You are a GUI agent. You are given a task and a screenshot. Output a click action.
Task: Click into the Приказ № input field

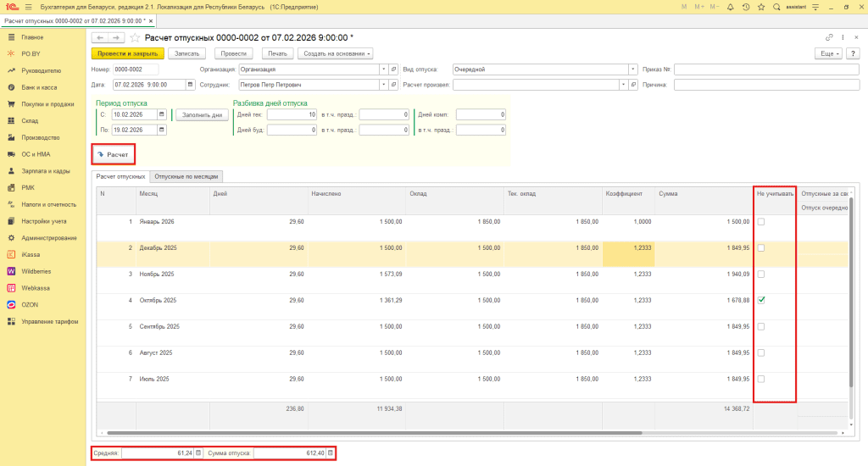coord(766,69)
